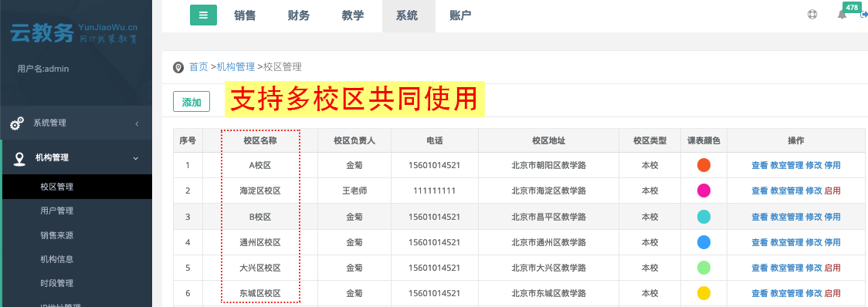
Task: Click green color swatch of 大兴区校区
Action: click(x=704, y=268)
